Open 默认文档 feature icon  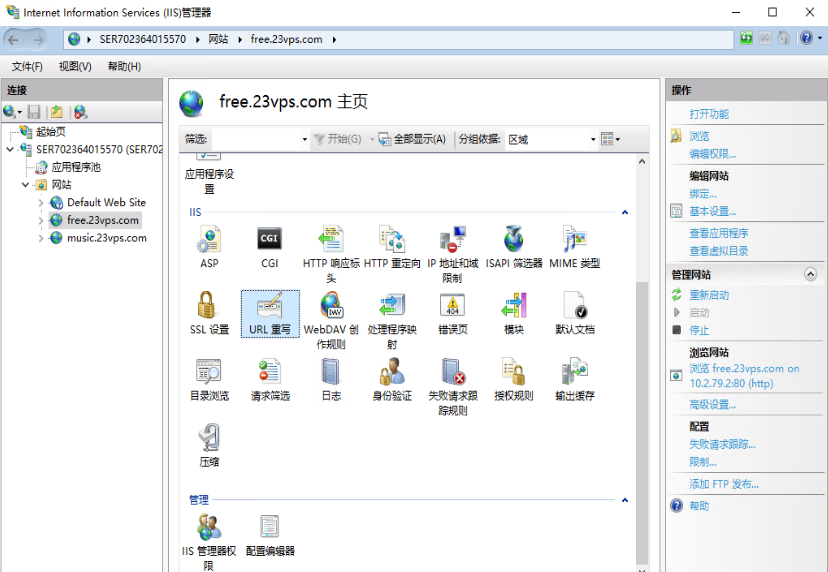point(575,313)
